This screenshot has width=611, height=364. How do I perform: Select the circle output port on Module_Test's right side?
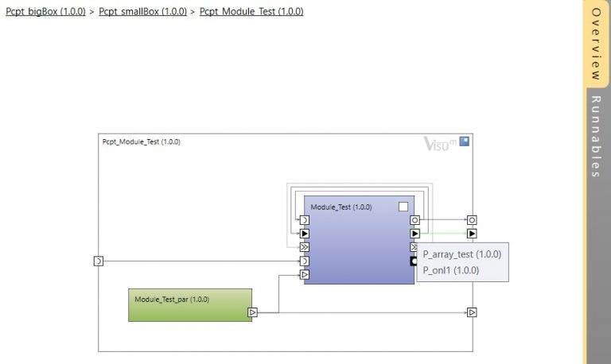click(x=414, y=220)
